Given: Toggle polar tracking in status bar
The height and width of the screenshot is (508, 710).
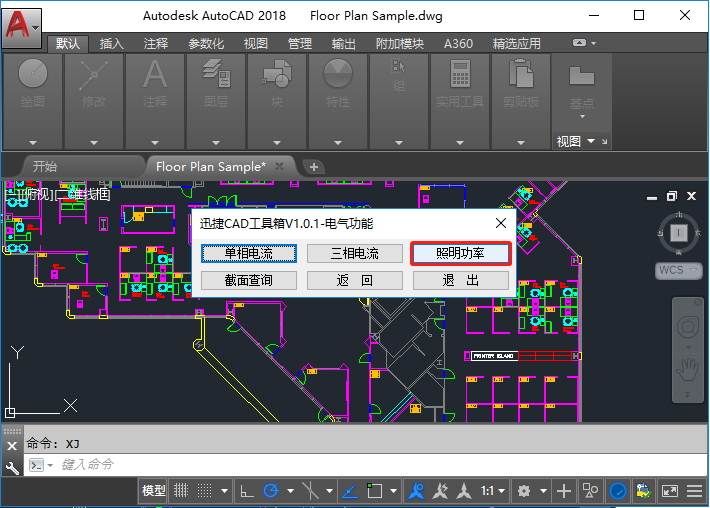Looking at the screenshot, I should tap(271, 491).
